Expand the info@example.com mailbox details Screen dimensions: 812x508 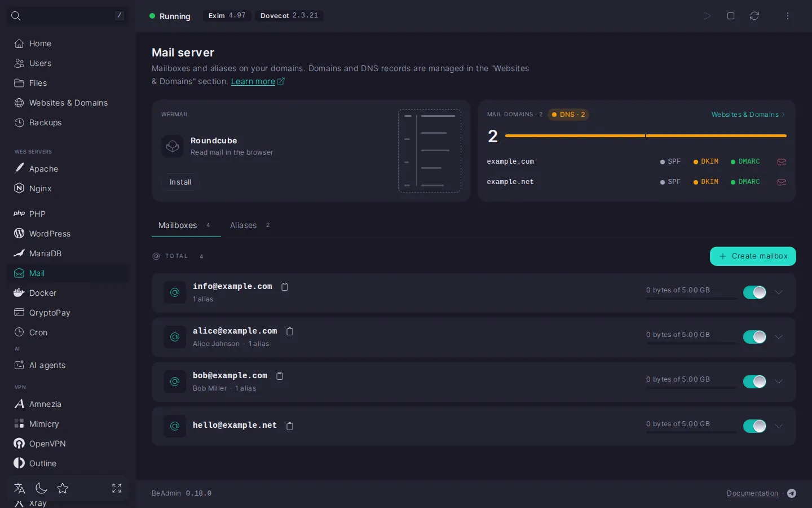pos(779,292)
